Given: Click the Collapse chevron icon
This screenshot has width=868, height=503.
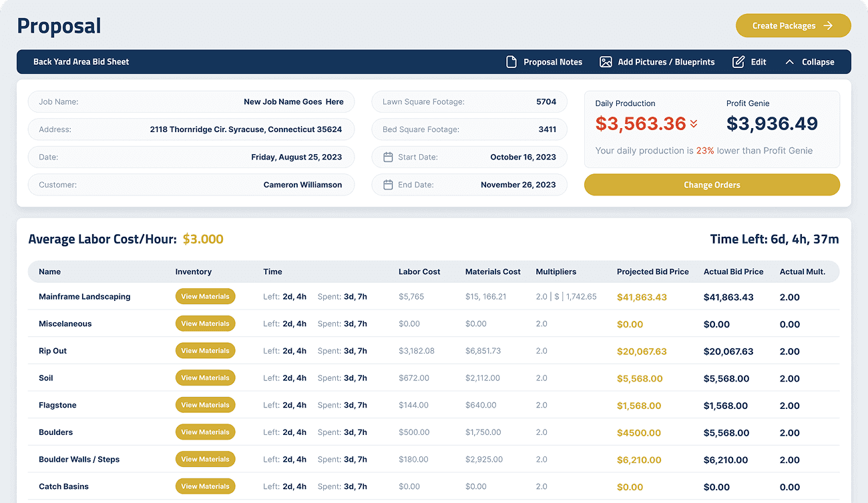Looking at the screenshot, I should pos(790,62).
